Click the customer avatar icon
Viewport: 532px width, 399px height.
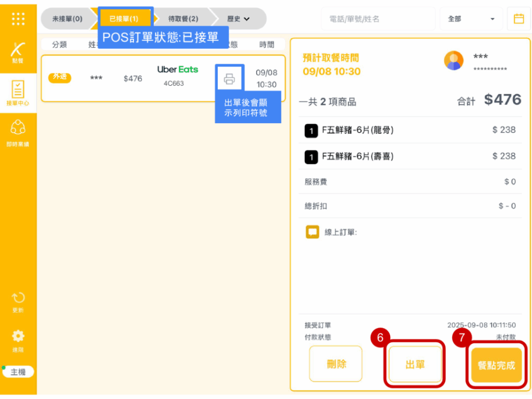click(x=454, y=61)
